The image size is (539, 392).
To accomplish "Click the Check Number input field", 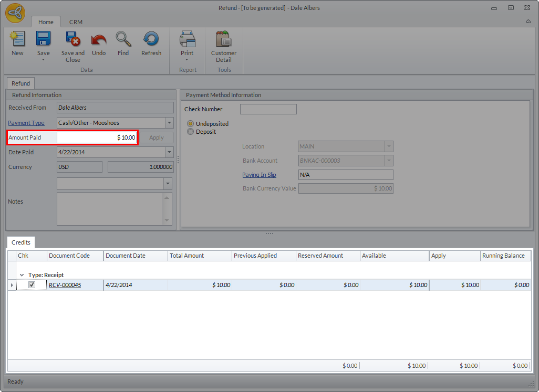I will pos(268,109).
